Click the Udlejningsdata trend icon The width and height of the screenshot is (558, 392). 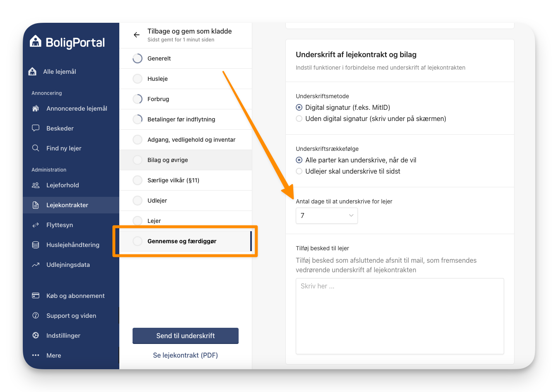point(36,264)
